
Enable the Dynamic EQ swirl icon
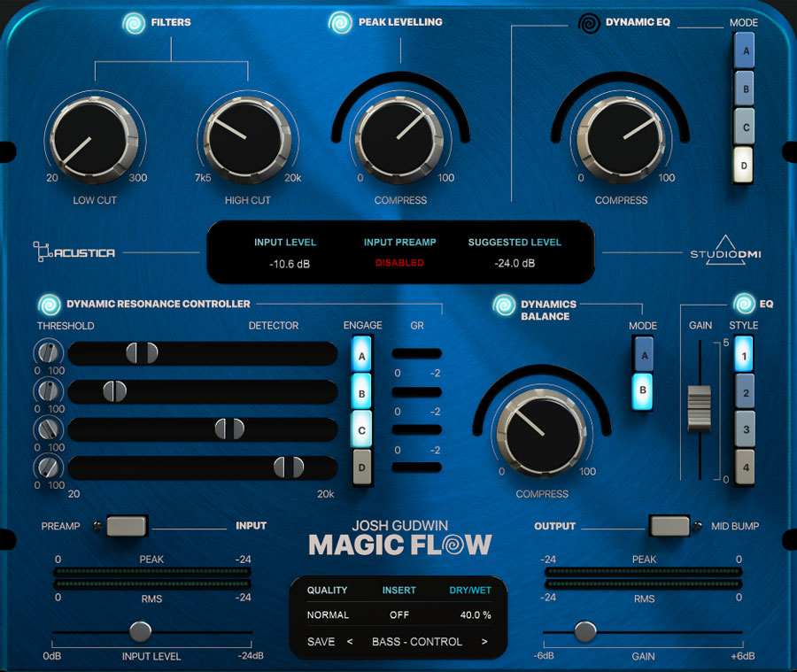pyautogui.click(x=589, y=23)
